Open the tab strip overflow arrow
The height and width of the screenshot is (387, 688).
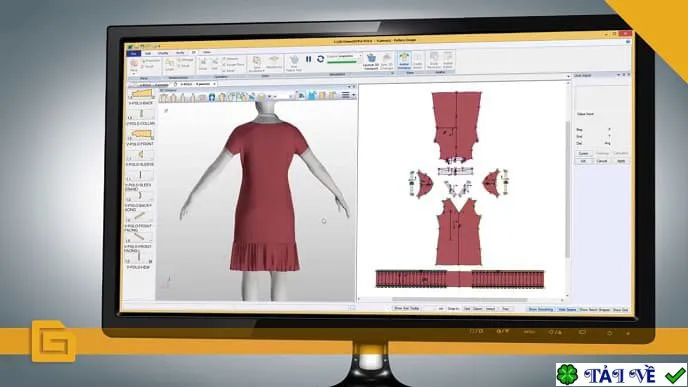[568, 76]
